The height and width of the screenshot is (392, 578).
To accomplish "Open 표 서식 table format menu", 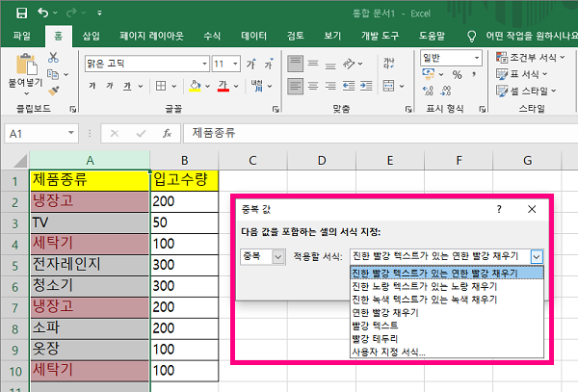I will pos(521,74).
